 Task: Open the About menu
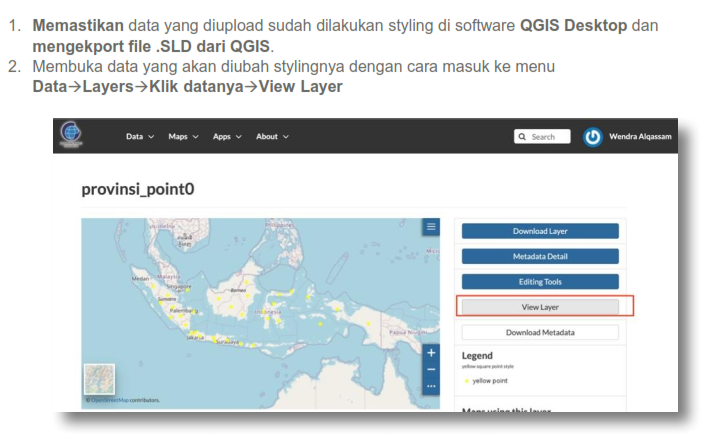tap(272, 137)
